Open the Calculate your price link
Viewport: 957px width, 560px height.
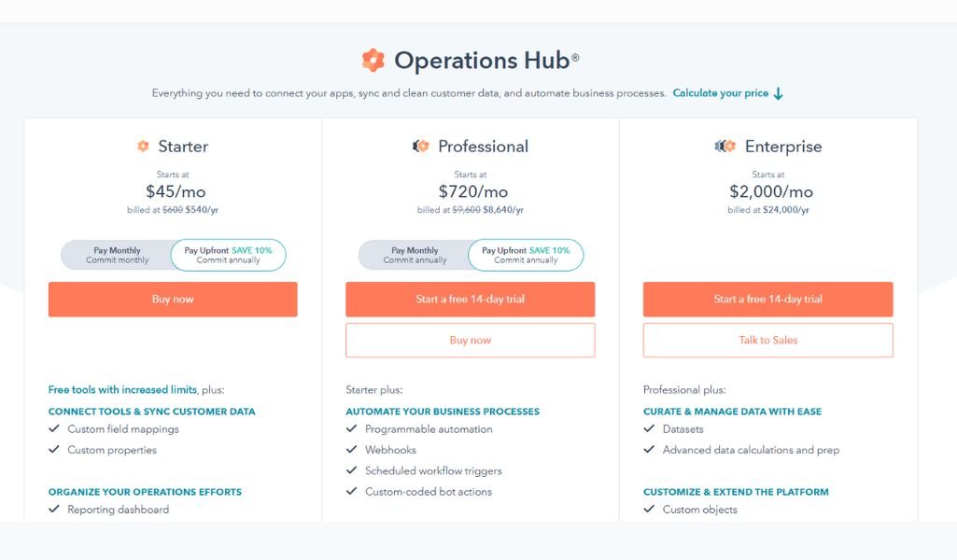(720, 93)
